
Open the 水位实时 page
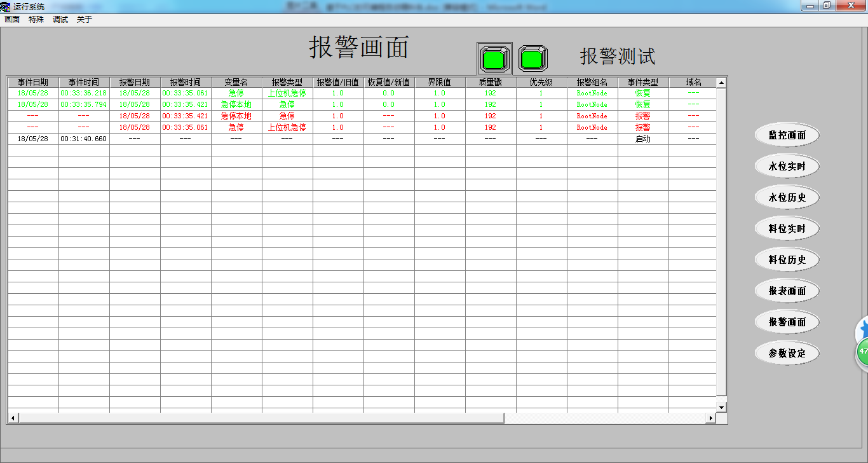point(787,167)
